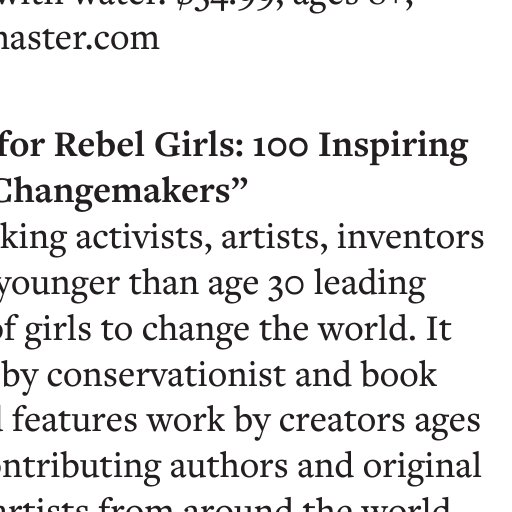The height and width of the screenshot is (512, 512).
Task: Click the word "features"
Action: click(x=75, y=420)
